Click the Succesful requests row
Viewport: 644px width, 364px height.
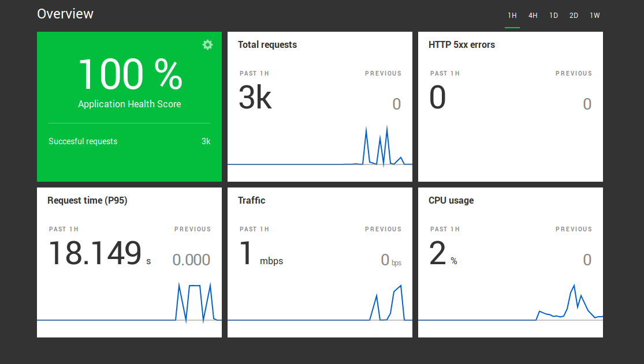(x=129, y=141)
